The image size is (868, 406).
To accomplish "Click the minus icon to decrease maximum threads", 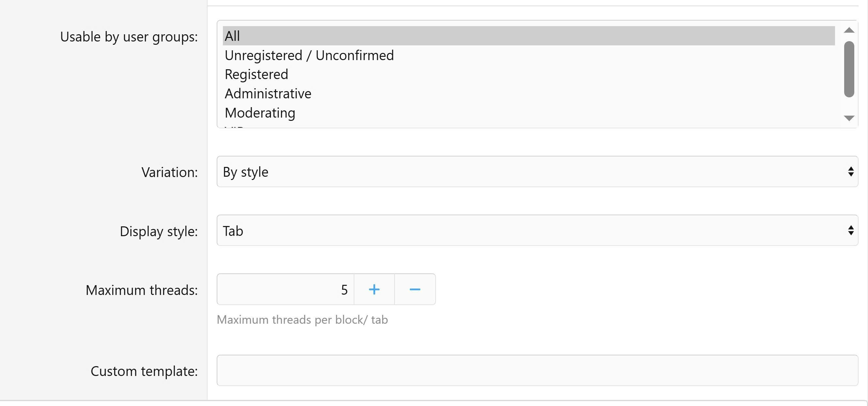I will (415, 289).
